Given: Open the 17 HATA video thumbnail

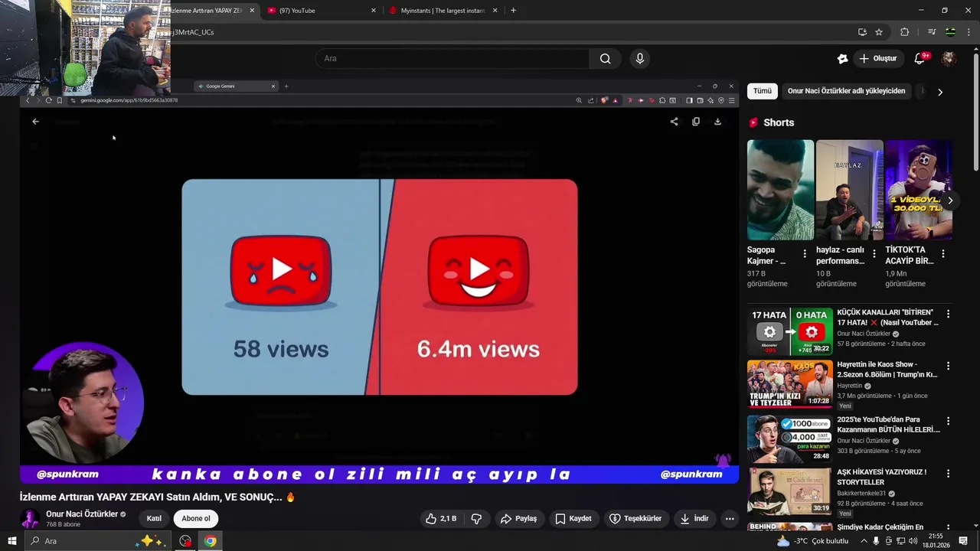Looking at the screenshot, I should [789, 331].
